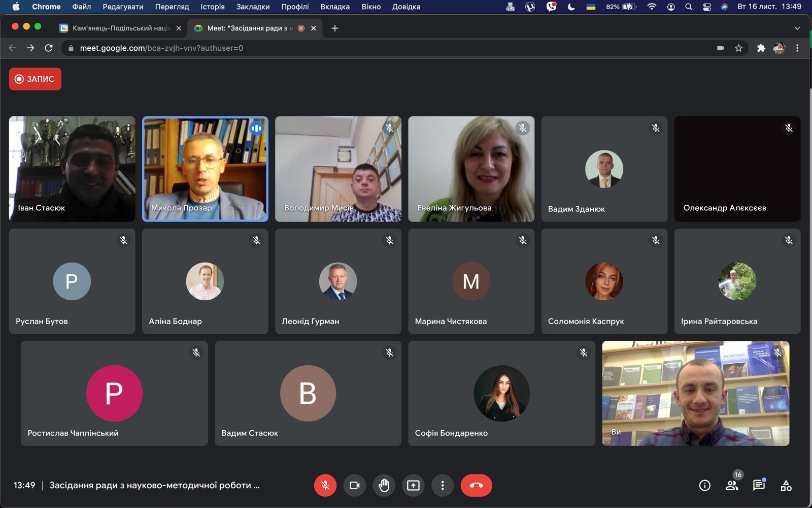Toggle your camera off
Image resolution: width=812 pixels, height=508 pixels.
click(354, 486)
